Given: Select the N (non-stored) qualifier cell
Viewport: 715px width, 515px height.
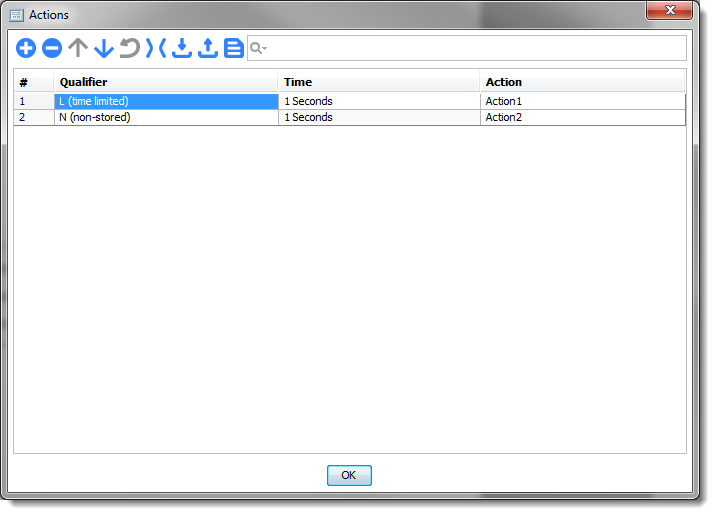Looking at the screenshot, I should pyautogui.click(x=165, y=117).
